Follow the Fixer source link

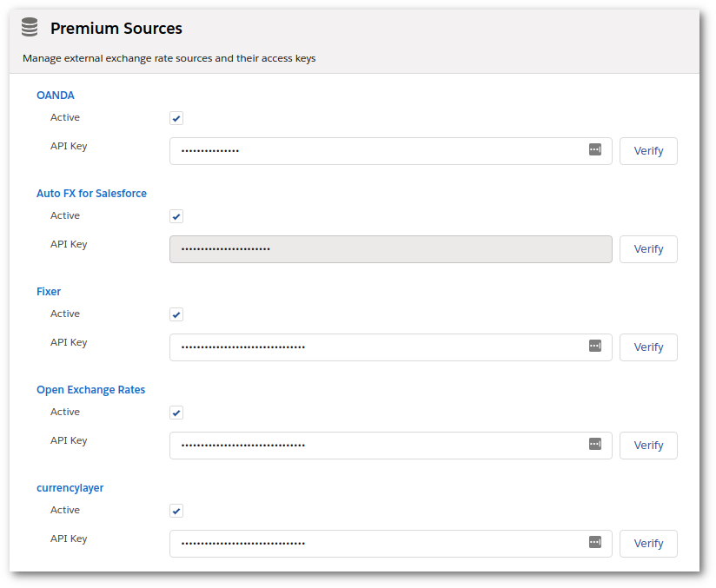pos(49,292)
